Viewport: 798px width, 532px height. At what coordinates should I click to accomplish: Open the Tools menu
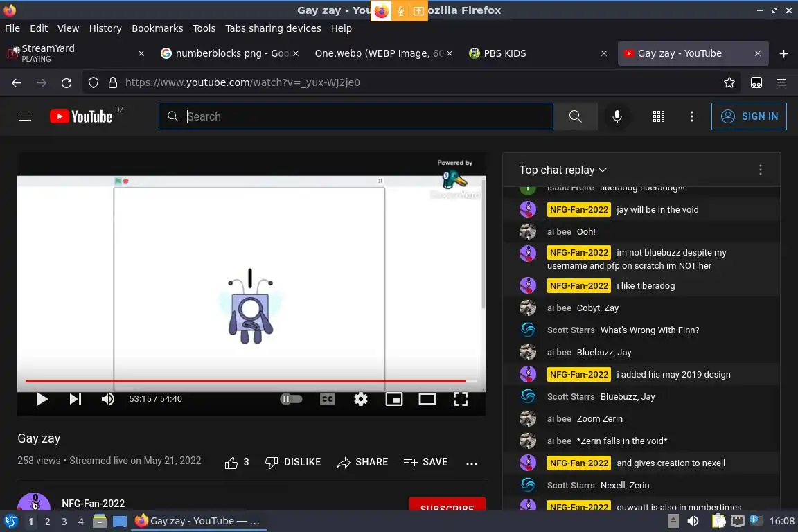tap(204, 28)
